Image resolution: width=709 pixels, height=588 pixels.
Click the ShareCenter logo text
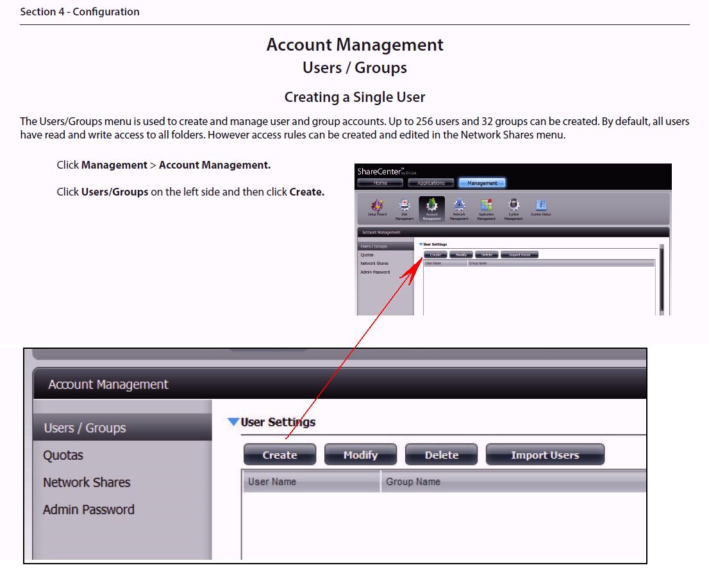(x=379, y=171)
